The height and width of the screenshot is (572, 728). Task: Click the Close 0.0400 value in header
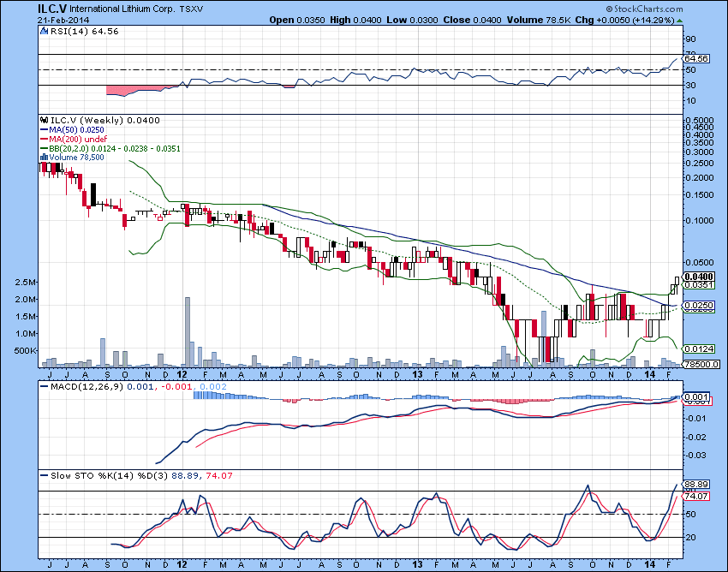tap(472, 20)
